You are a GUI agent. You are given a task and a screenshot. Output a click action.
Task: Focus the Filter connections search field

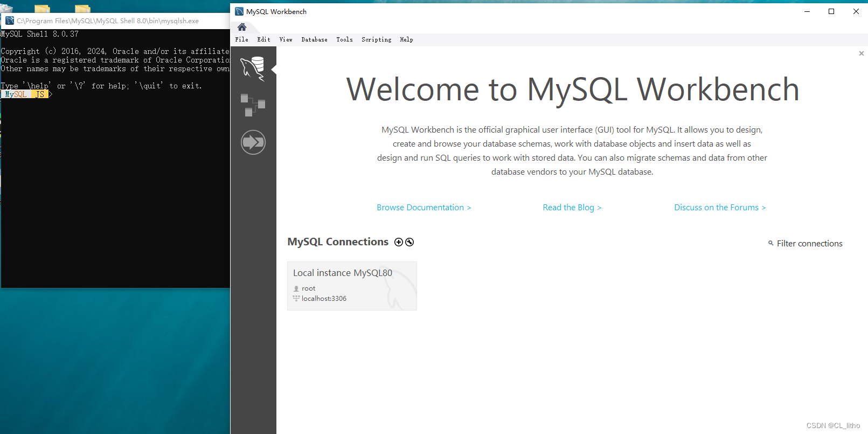(809, 244)
